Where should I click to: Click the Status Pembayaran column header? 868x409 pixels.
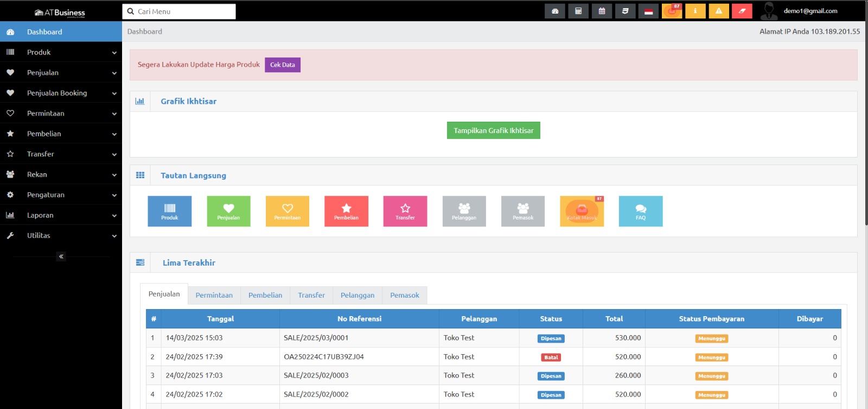[712, 319]
